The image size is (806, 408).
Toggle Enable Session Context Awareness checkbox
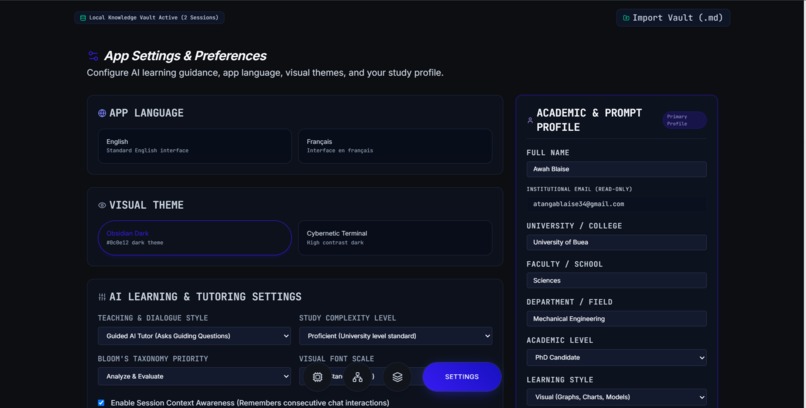coord(101,403)
